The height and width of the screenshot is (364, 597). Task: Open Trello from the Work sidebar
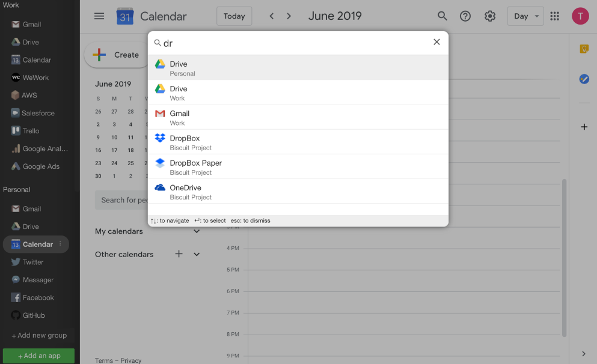point(30,131)
